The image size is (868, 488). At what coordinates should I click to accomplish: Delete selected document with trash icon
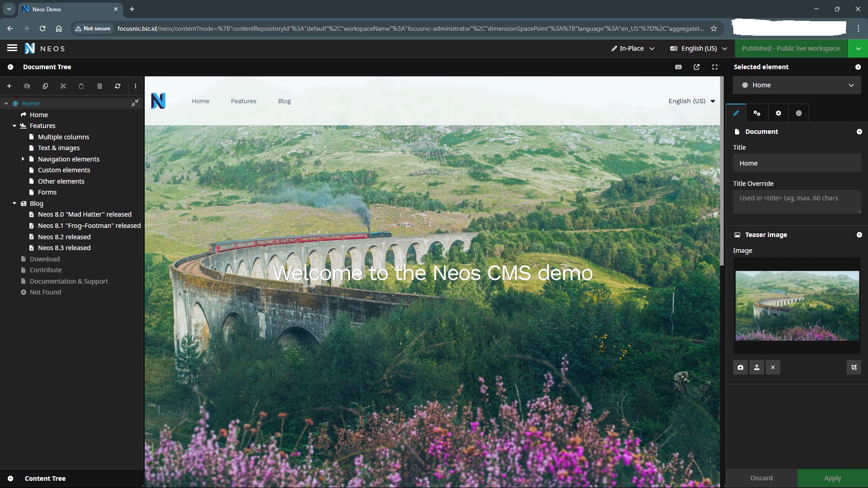(x=100, y=86)
